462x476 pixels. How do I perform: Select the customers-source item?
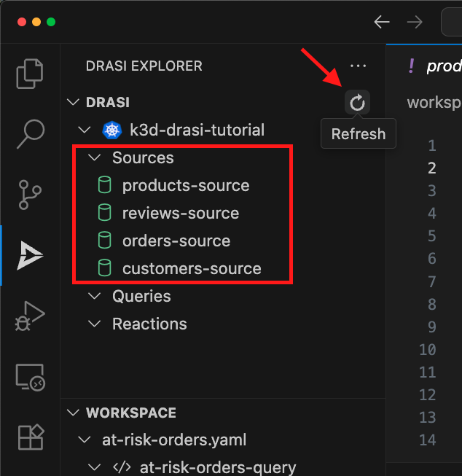191,269
